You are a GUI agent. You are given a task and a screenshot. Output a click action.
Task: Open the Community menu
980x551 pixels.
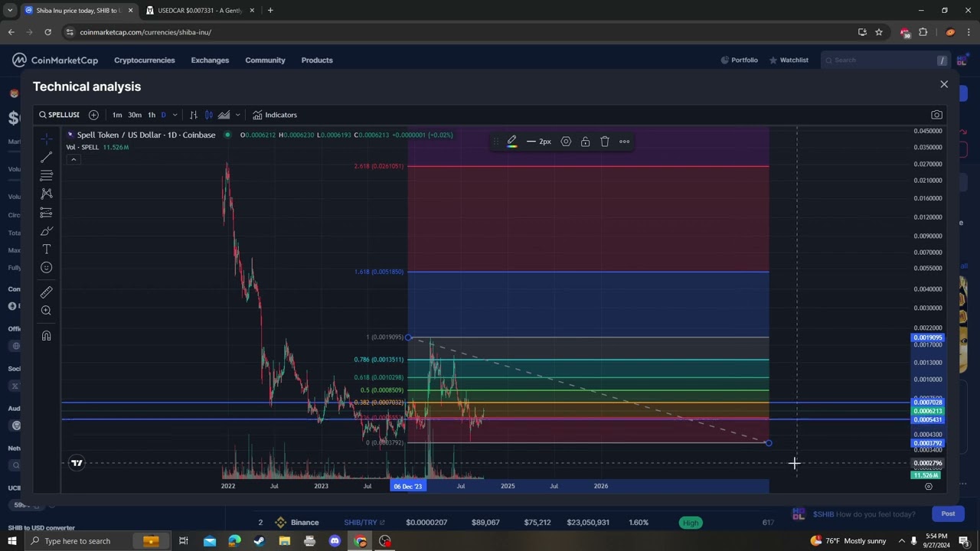(x=265, y=60)
